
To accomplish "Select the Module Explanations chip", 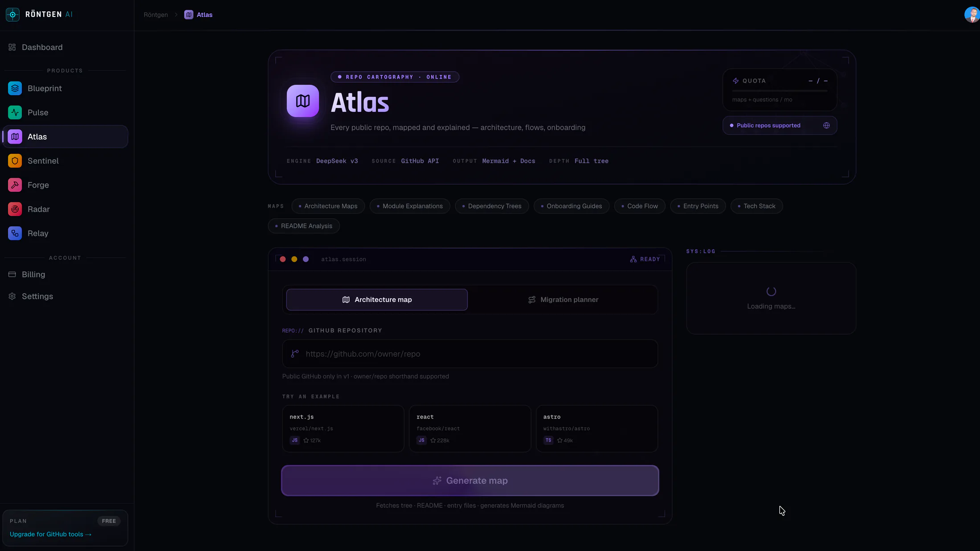I will tap(410, 206).
